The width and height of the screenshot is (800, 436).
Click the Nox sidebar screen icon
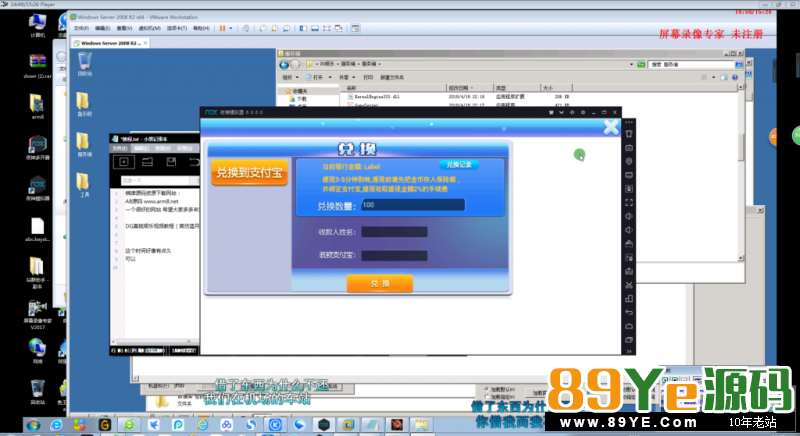[629, 175]
